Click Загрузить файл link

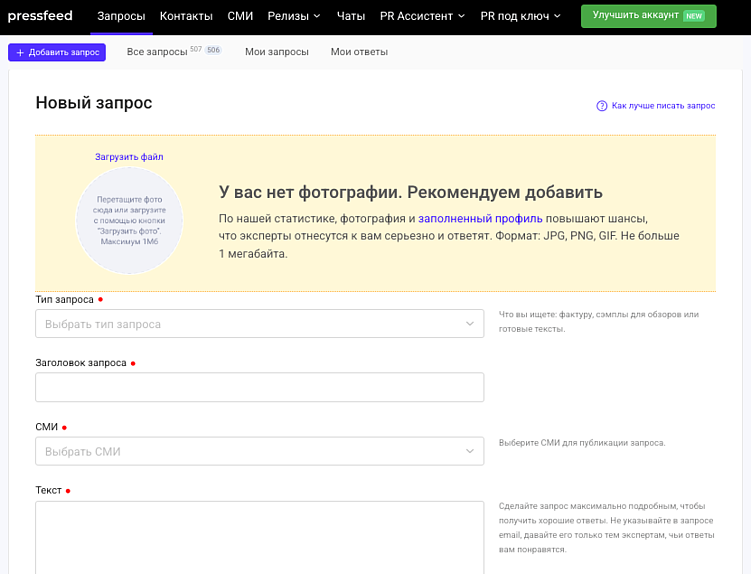[129, 157]
